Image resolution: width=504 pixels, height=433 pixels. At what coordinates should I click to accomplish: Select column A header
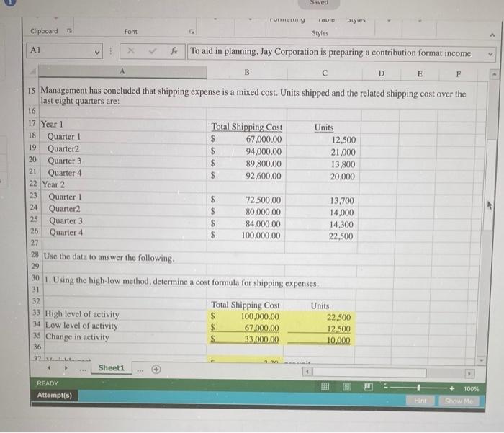pyautogui.click(x=122, y=71)
